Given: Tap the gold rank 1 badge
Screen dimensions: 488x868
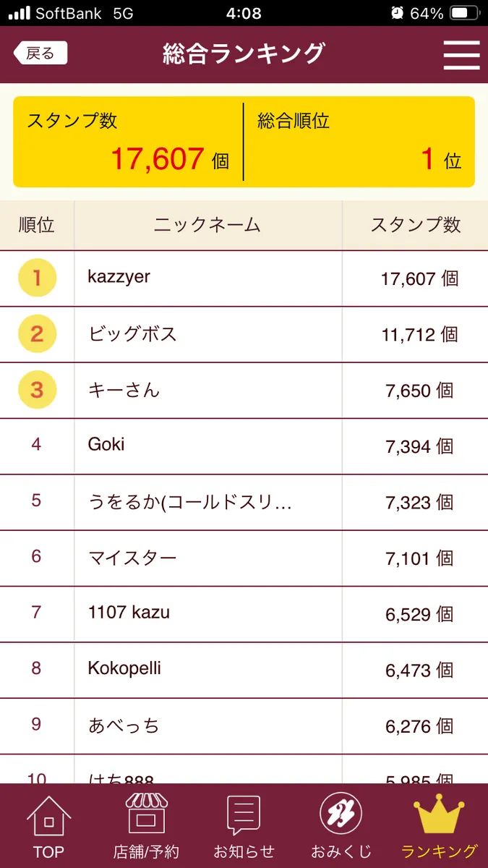Looking at the screenshot, I should 37,278.
